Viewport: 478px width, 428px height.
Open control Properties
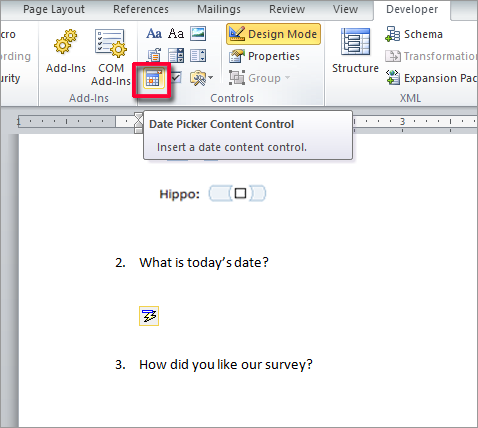(264, 56)
